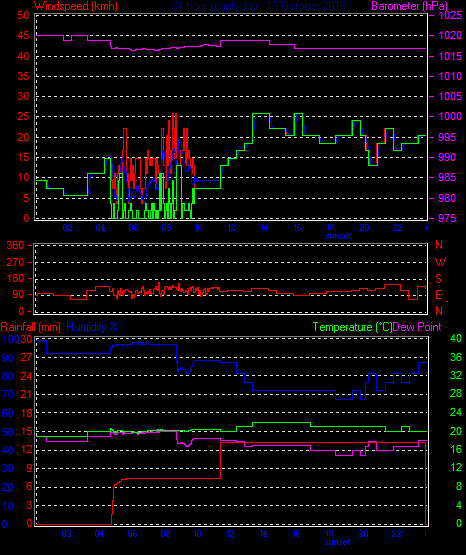The width and height of the screenshot is (466, 555).
Task: Select the 24 hour graph date heading
Action: coord(259,6)
